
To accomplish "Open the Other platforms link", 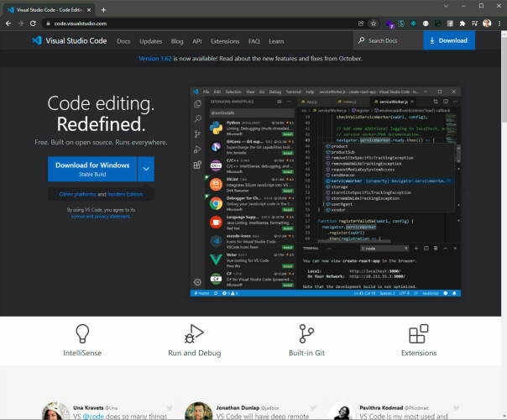I will click(x=77, y=194).
